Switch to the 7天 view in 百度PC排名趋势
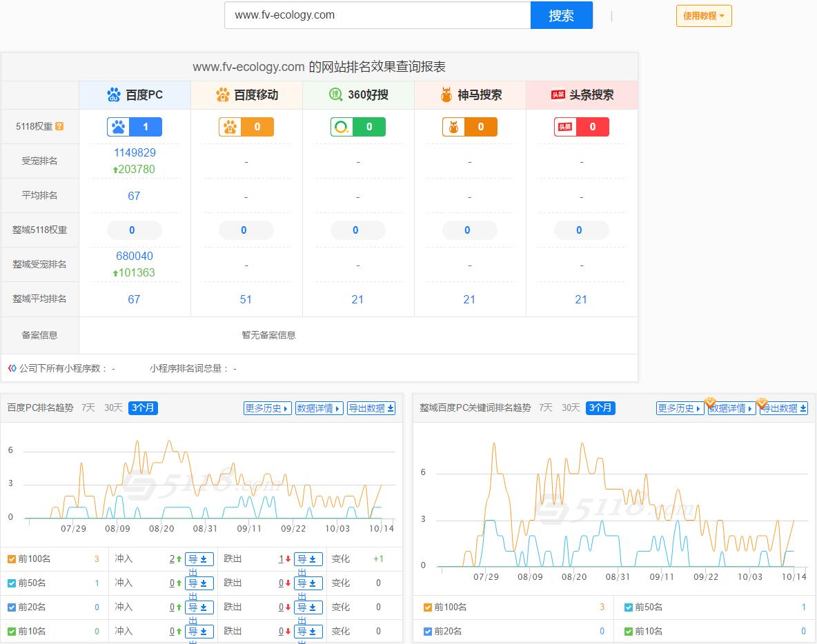The width and height of the screenshot is (817, 644). [x=88, y=407]
